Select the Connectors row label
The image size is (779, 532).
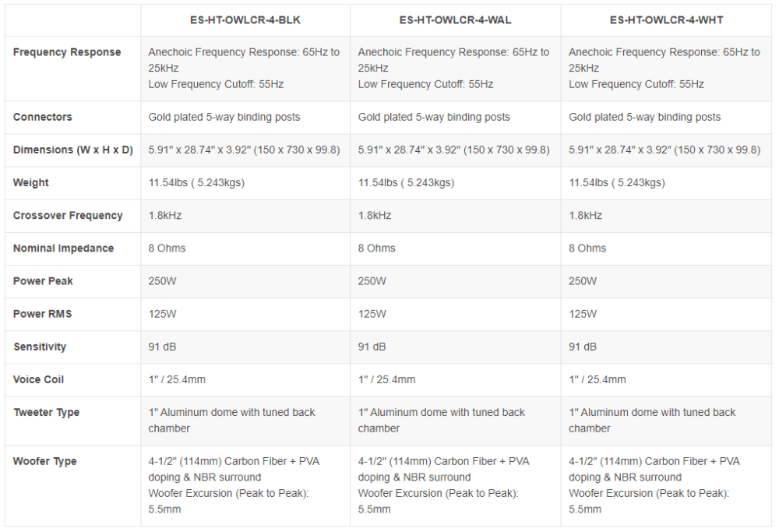43,118
